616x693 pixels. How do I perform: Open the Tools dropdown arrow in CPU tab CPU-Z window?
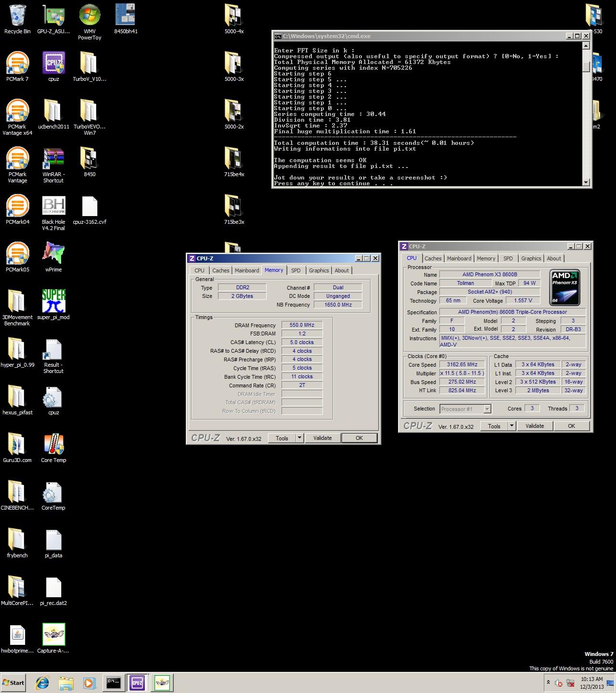(x=512, y=426)
